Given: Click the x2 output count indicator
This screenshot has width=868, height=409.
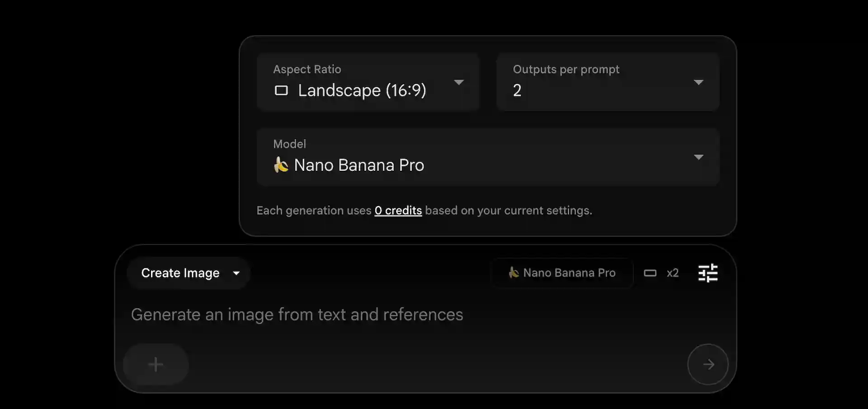Looking at the screenshot, I should click(673, 273).
